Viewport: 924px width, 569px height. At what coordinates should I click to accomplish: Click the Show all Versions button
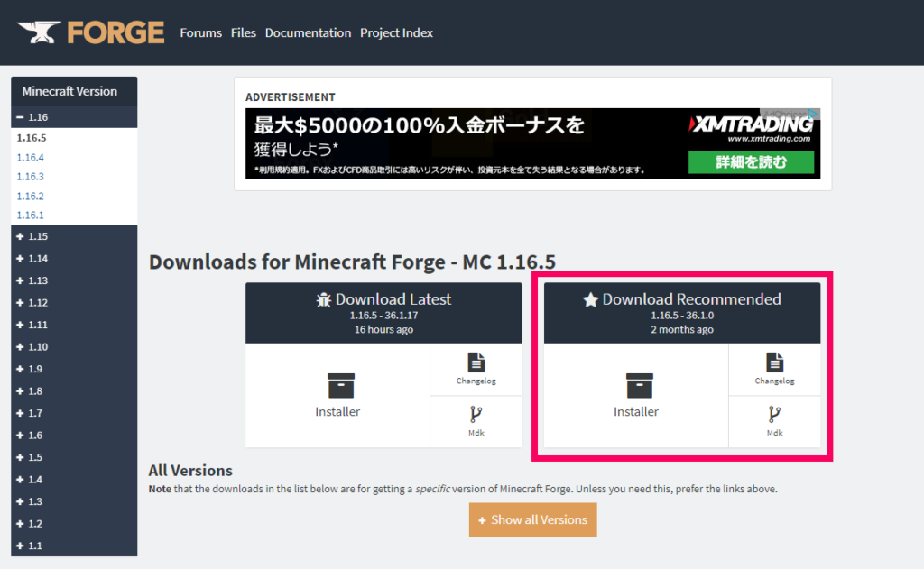[x=532, y=519]
